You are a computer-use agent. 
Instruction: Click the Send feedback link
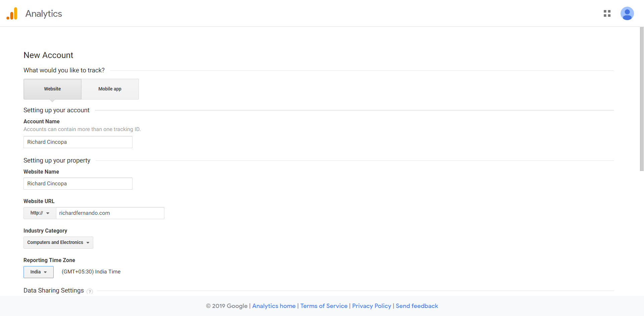pos(417,306)
